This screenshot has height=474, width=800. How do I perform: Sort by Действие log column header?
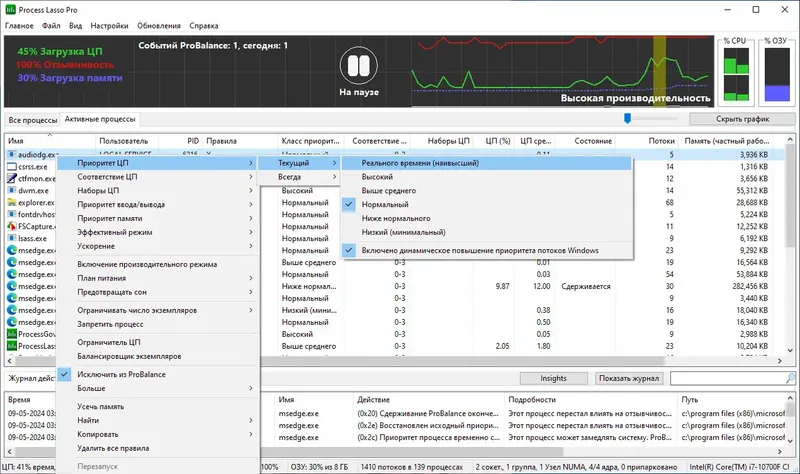(430, 400)
